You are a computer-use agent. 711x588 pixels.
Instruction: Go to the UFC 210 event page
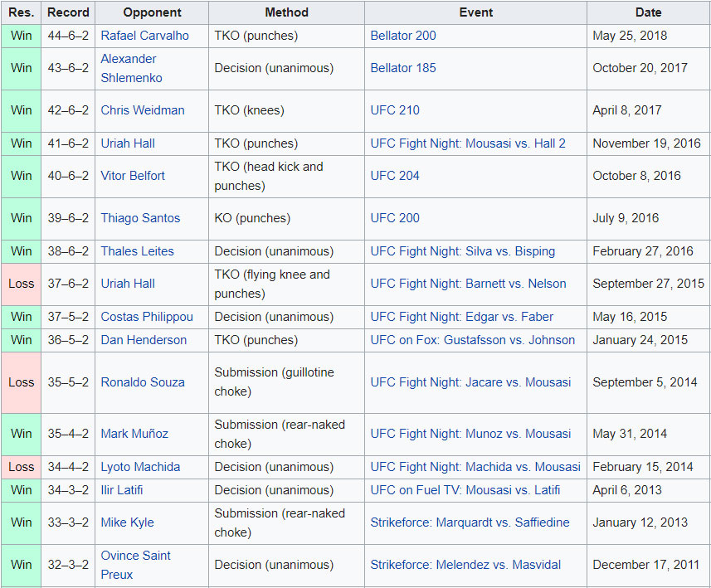pyautogui.click(x=395, y=110)
